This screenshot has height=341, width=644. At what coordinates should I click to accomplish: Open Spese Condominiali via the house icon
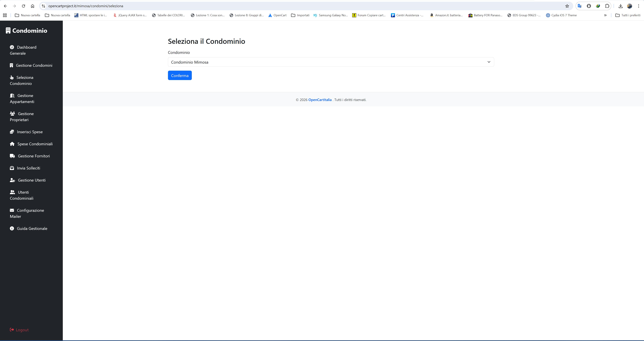[12, 144]
